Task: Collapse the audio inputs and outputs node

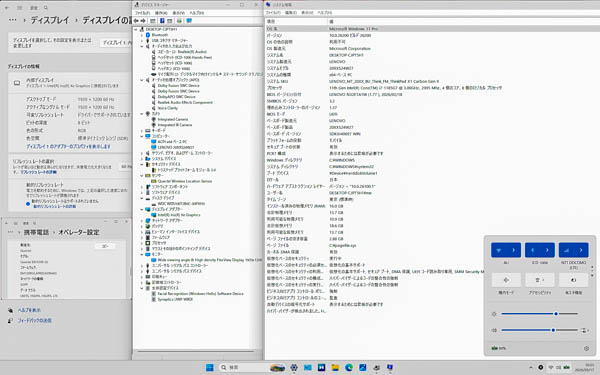Action: point(142,46)
